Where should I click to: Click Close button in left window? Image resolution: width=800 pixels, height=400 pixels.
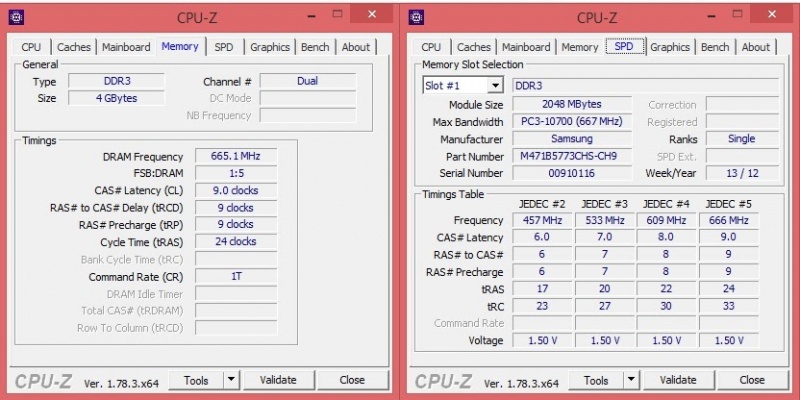[352, 380]
